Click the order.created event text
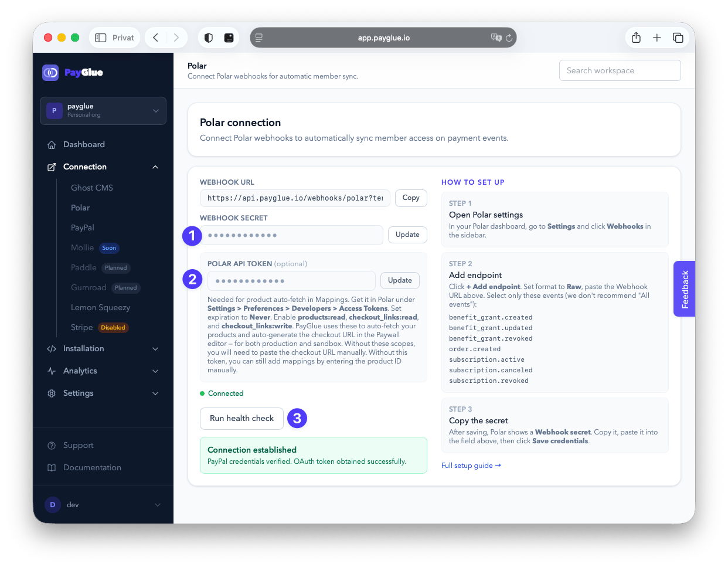This screenshot has height=567, width=728. point(475,349)
